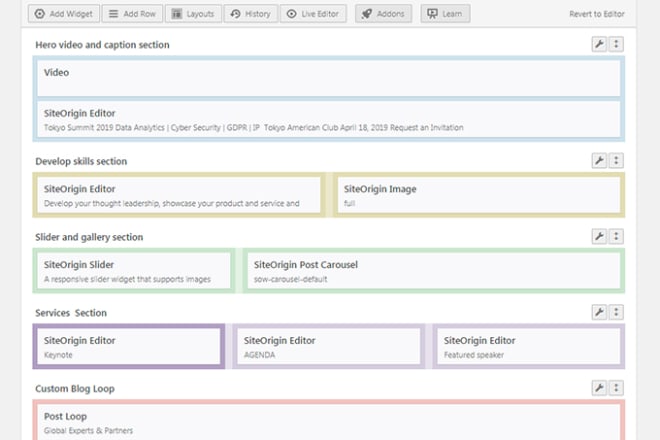The image size is (660, 440).
Task: Click the Develop skills section label
Action: click(x=81, y=161)
